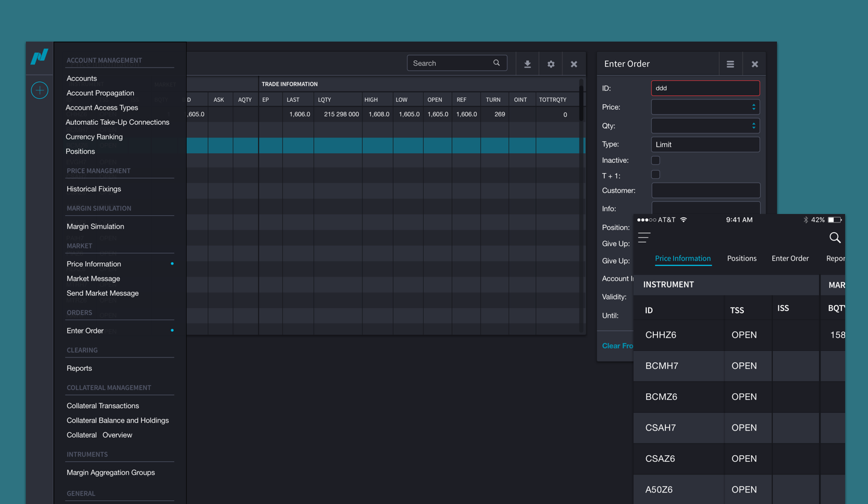
Task: Select BCMH7 row in mobile list
Action: (x=739, y=366)
